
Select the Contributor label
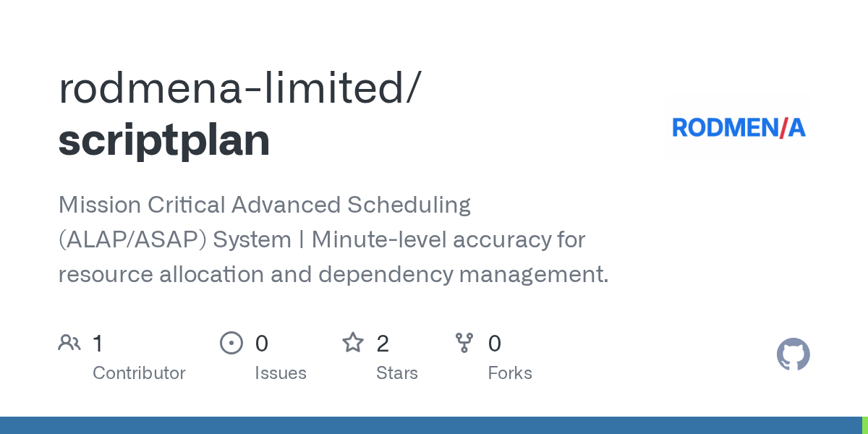click(x=139, y=373)
